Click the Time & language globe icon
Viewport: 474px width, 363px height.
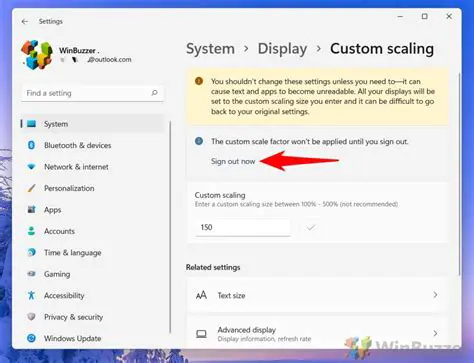(x=31, y=252)
